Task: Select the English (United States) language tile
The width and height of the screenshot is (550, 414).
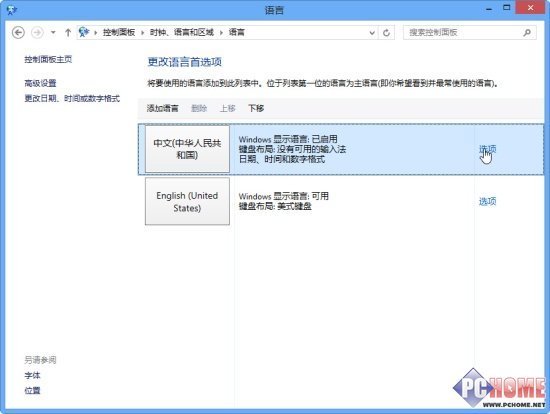Action: (x=187, y=201)
